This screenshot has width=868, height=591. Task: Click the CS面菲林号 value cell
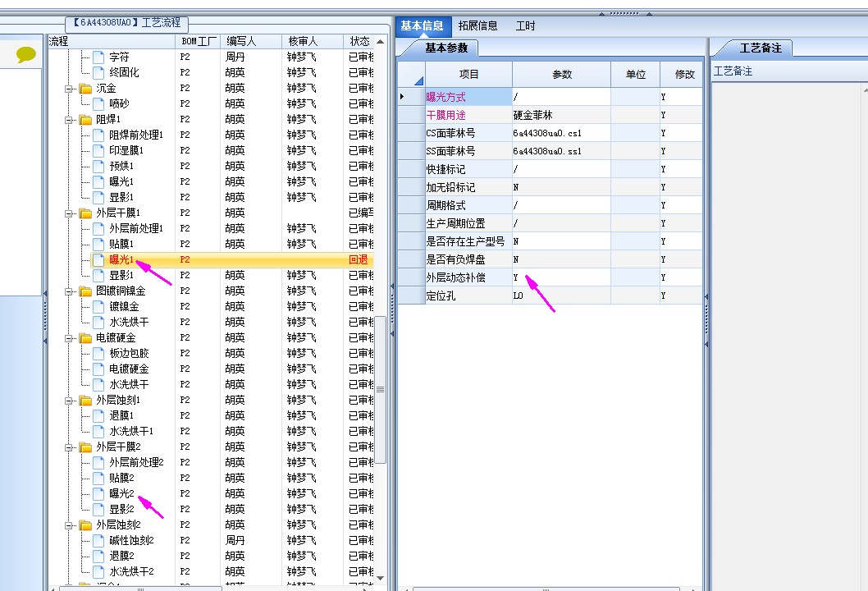click(561, 133)
